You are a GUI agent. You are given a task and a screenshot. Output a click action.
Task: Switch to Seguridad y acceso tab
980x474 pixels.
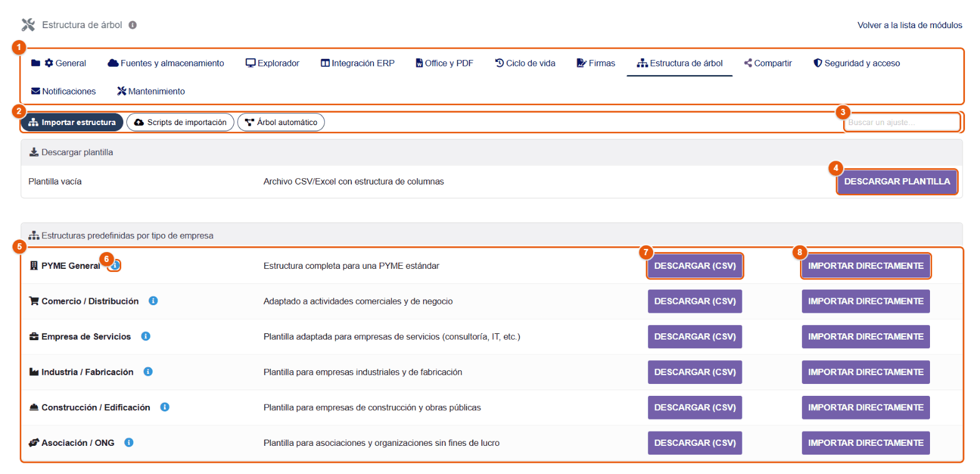[x=856, y=63]
